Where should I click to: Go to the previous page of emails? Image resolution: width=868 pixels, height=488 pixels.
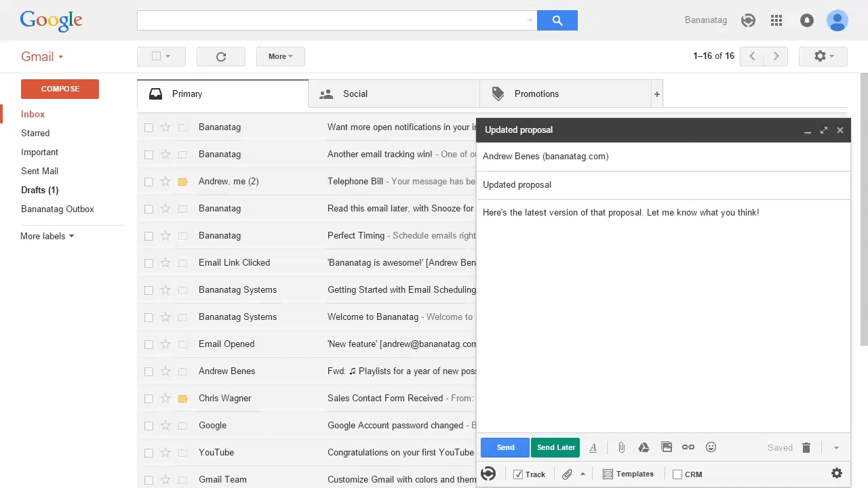pyautogui.click(x=752, y=56)
